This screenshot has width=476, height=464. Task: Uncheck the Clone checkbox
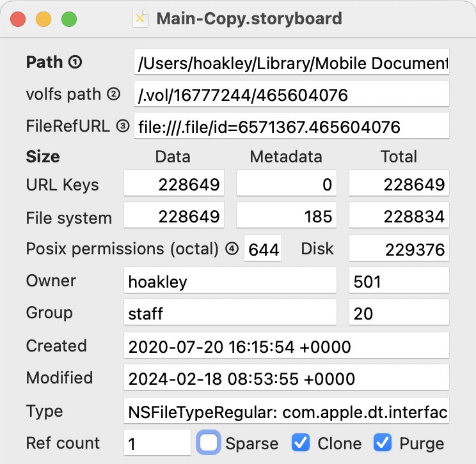[301, 442]
